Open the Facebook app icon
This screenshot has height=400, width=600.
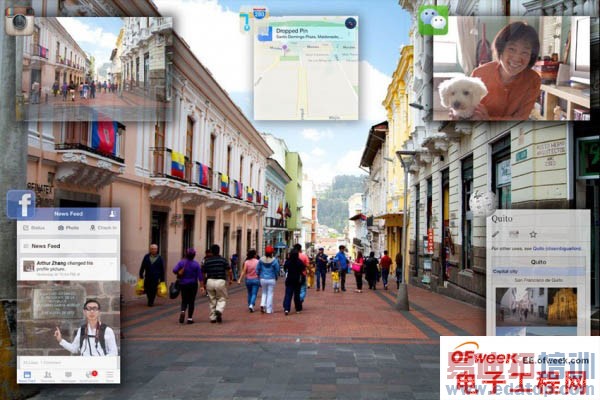coord(21,204)
